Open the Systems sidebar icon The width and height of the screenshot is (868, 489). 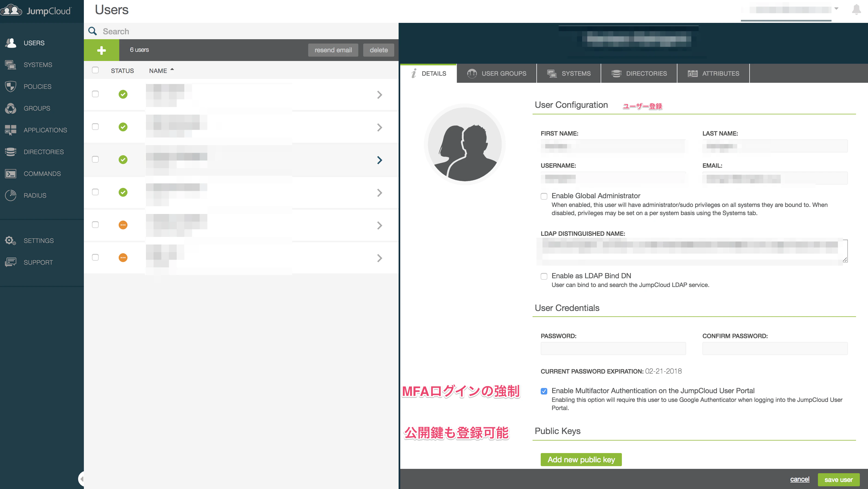coord(11,65)
